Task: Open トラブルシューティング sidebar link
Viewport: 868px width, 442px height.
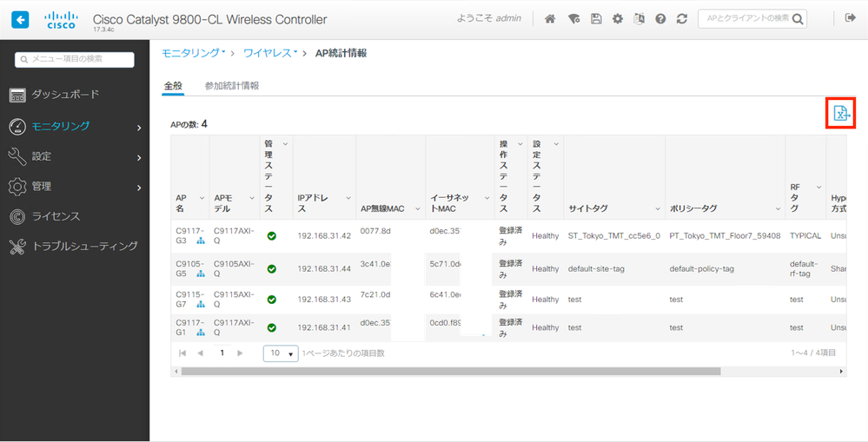Action: (84, 246)
